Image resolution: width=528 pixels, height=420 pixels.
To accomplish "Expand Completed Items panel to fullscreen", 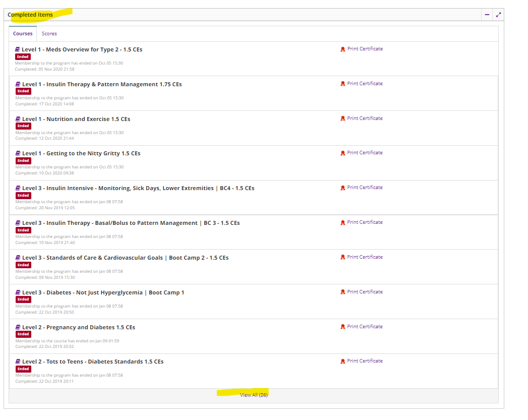I will point(498,15).
